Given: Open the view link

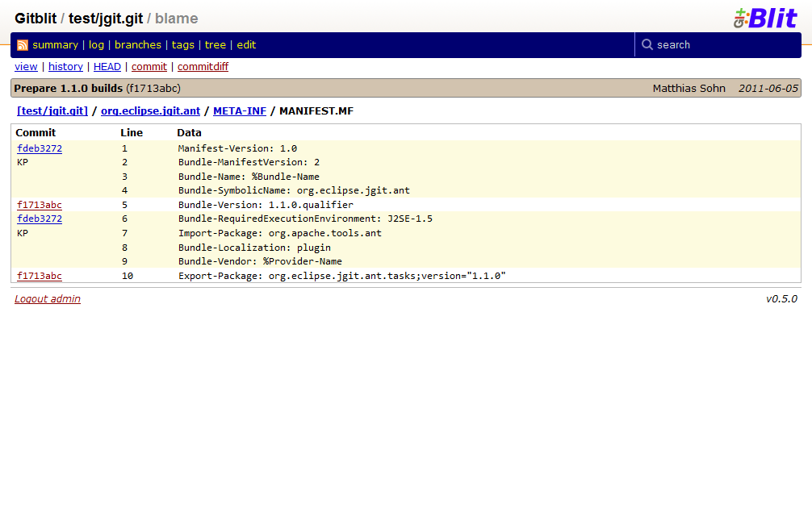Looking at the screenshot, I should coord(26,67).
